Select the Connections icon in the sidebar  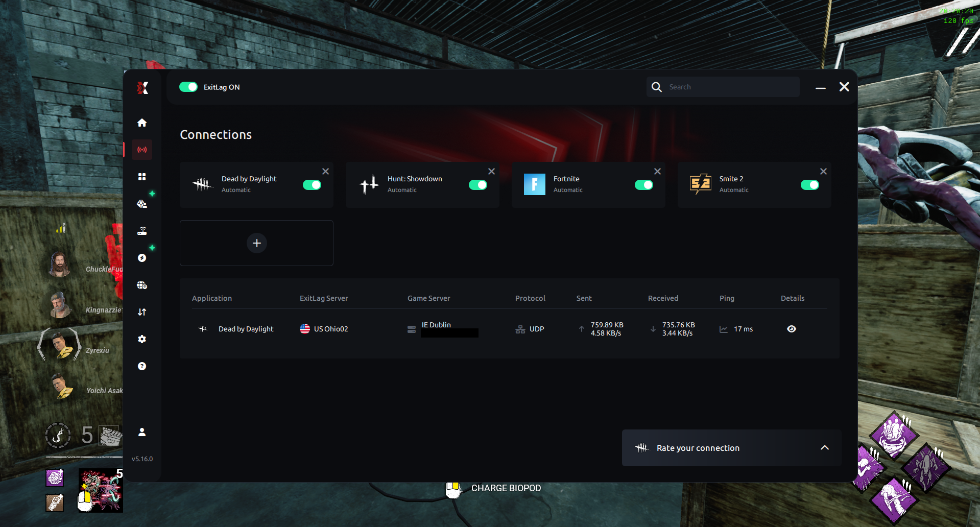click(141, 149)
